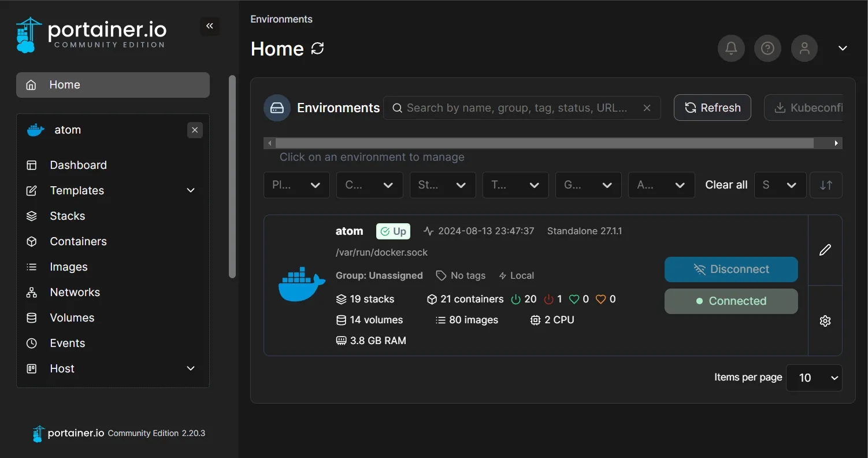This screenshot has width=868, height=458.
Task: Expand the Templates submenu
Action: click(191, 190)
